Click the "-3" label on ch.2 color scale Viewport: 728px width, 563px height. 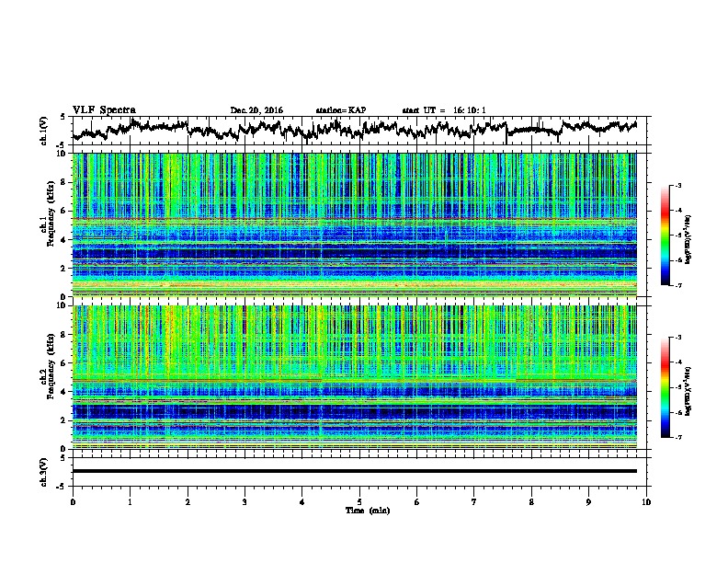click(678, 338)
